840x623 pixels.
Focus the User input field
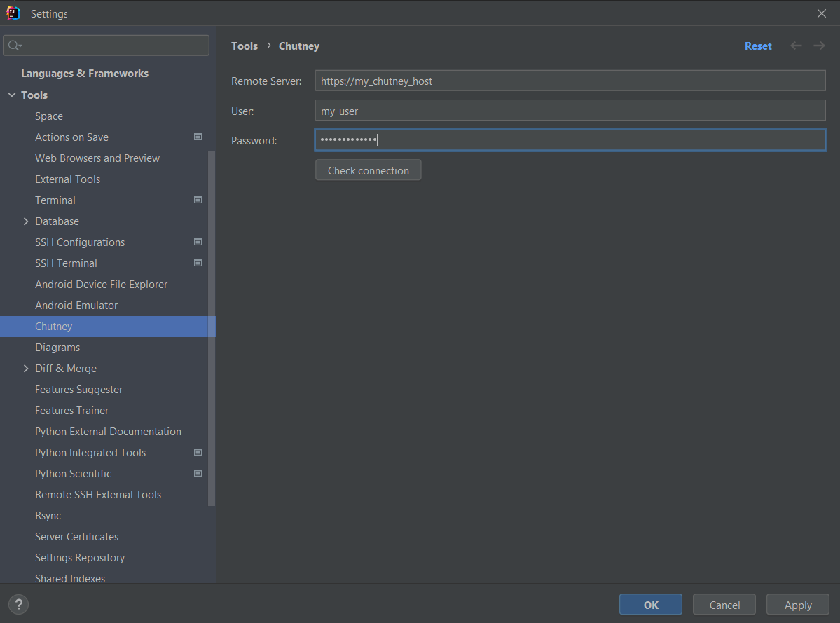pos(570,110)
